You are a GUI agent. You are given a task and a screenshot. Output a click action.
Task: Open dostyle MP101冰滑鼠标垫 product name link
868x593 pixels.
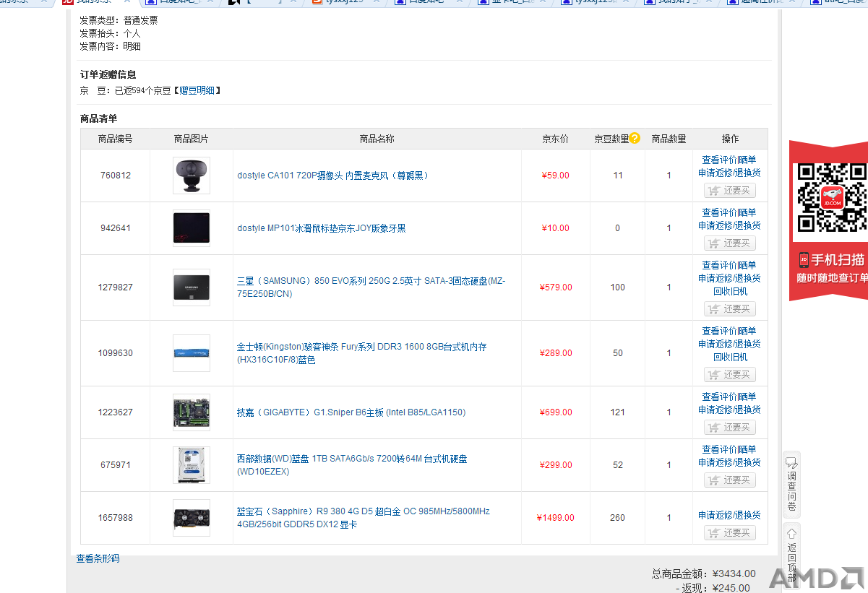[322, 228]
